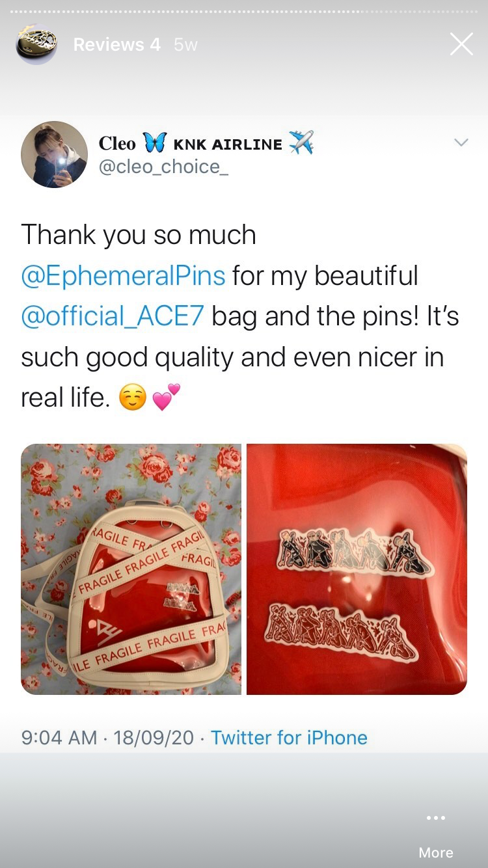488x868 pixels.
Task: Tap the Twitter for iPhone source link
Action: tap(289, 737)
